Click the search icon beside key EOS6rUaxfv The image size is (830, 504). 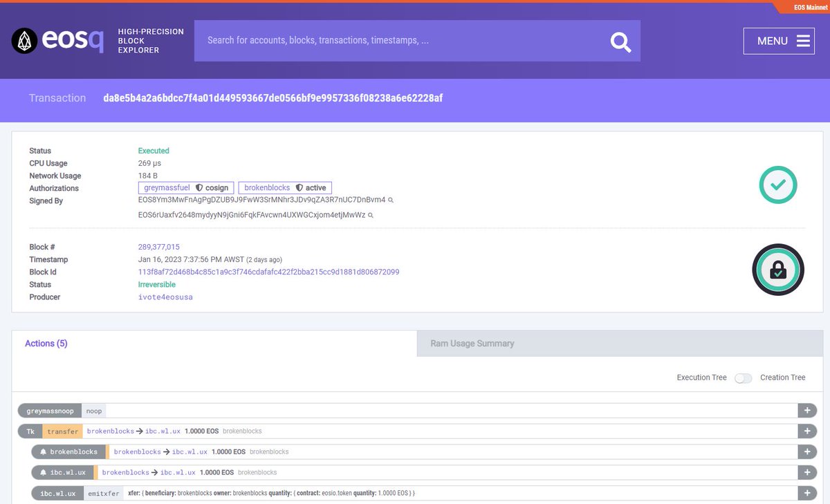click(371, 216)
